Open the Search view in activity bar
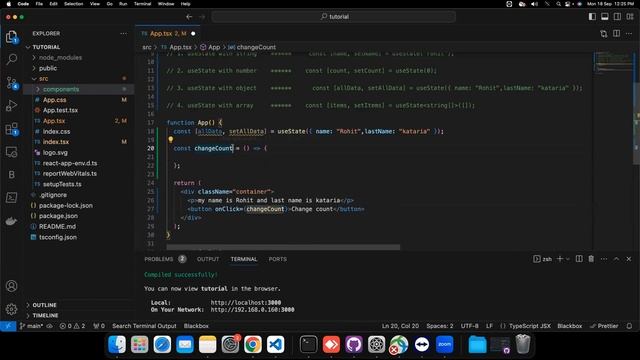This screenshot has height=360, width=640. [x=11, y=60]
